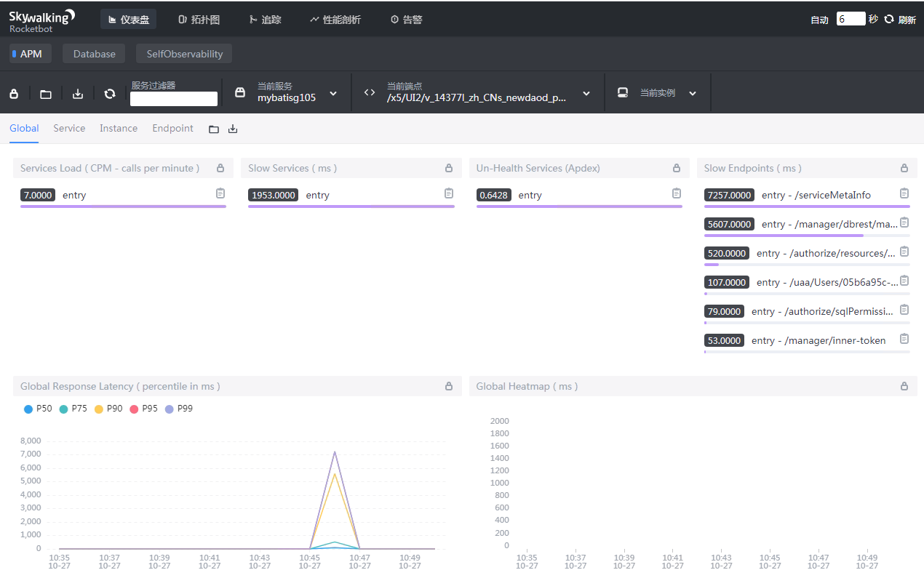
Task: Click lock icon on Slow Services panel
Action: tap(449, 168)
